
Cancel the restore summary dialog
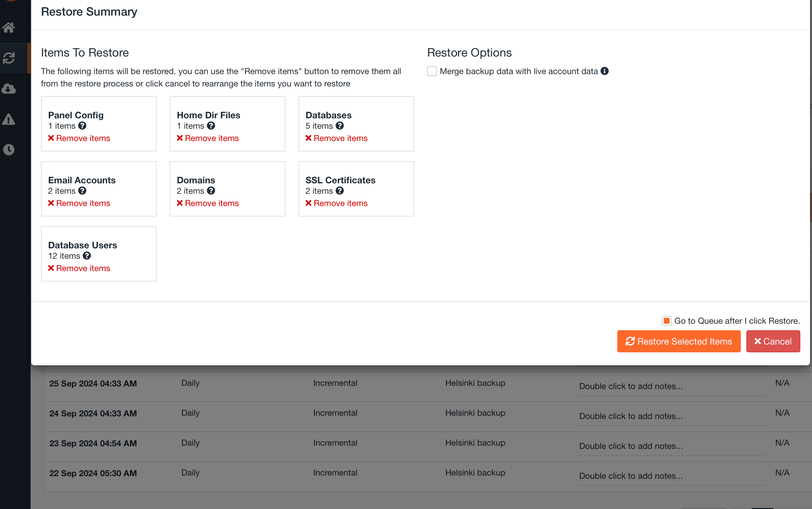(x=773, y=341)
